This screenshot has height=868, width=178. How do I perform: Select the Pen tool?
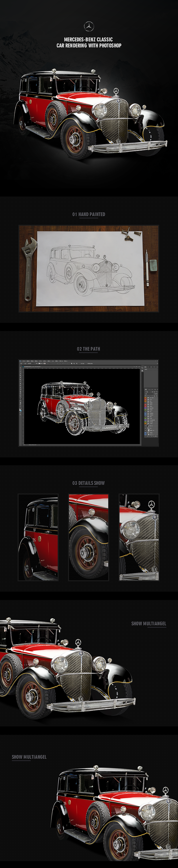point(21,395)
